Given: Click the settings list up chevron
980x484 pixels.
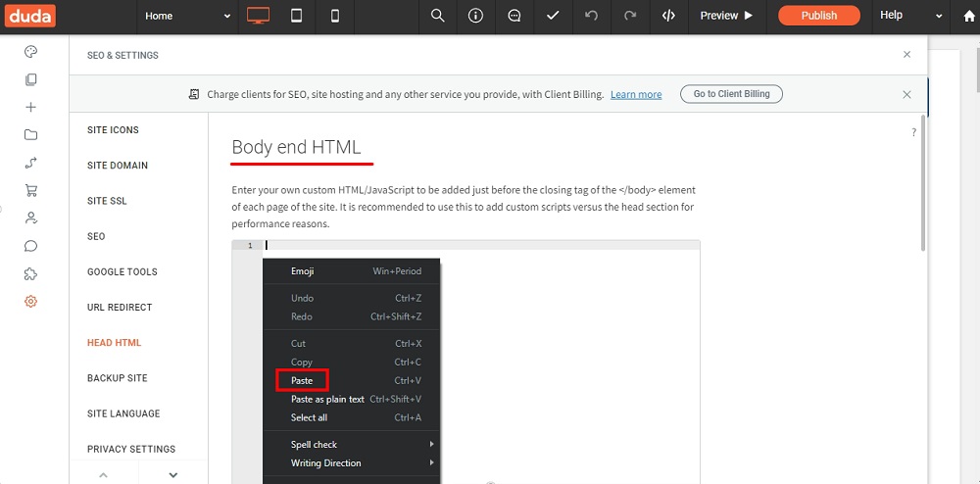Looking at the screenshot, I should tap(104, 474).
